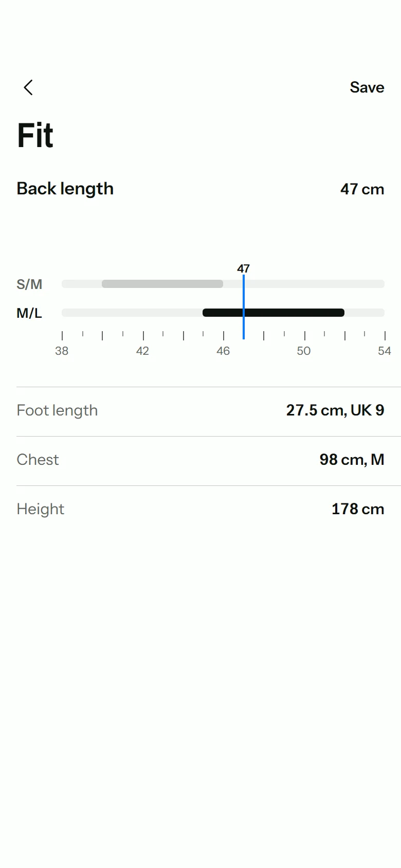Choose the M/L size label

point(29,313)
